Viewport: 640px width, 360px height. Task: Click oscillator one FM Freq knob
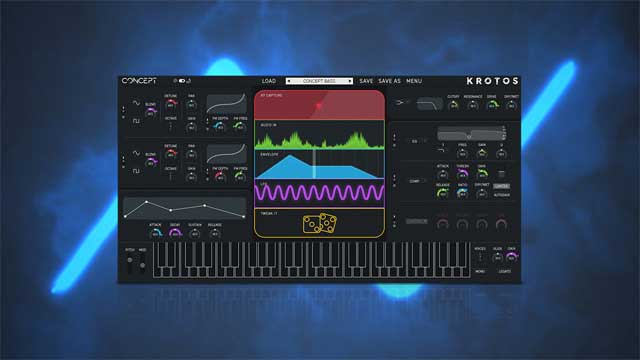point(240,127)
